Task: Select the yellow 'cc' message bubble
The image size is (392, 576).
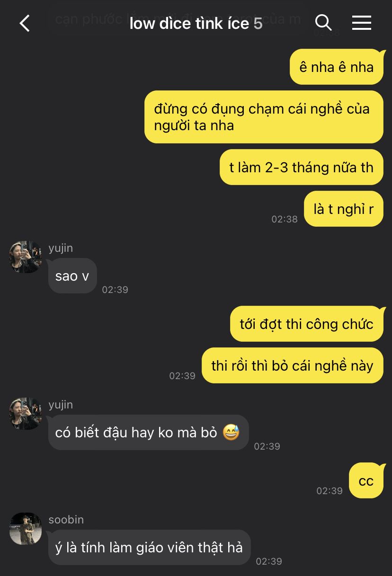Action: pos(366,480)
